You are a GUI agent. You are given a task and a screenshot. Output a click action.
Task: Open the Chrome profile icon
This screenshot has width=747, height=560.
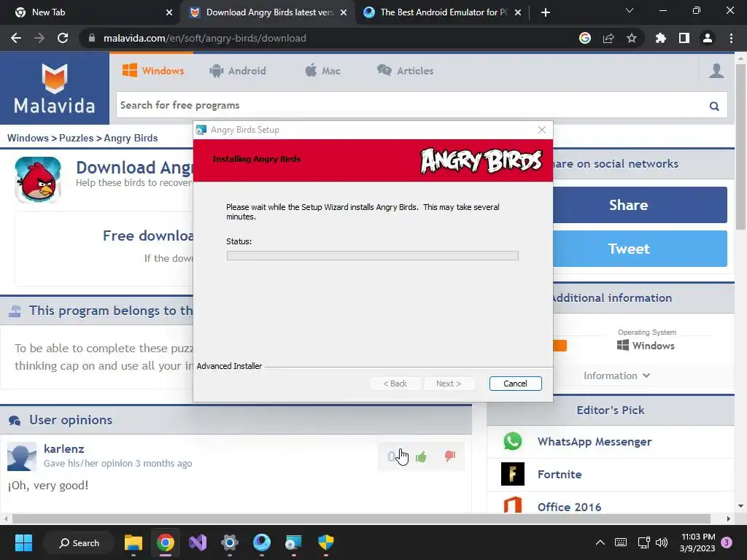click(708, 38)
